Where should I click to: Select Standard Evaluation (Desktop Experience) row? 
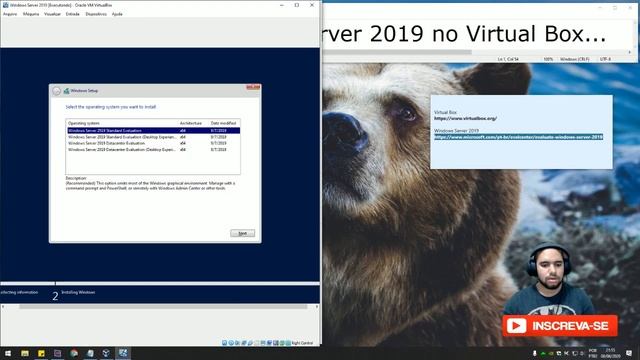pos(153,137)
